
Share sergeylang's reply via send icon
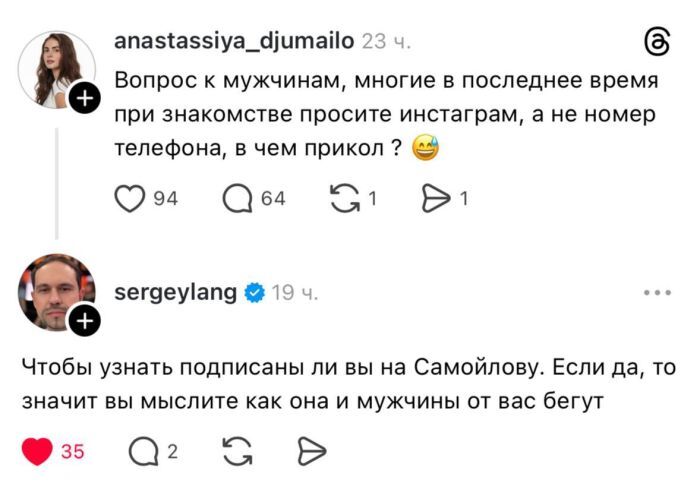[x=312, y=452]
